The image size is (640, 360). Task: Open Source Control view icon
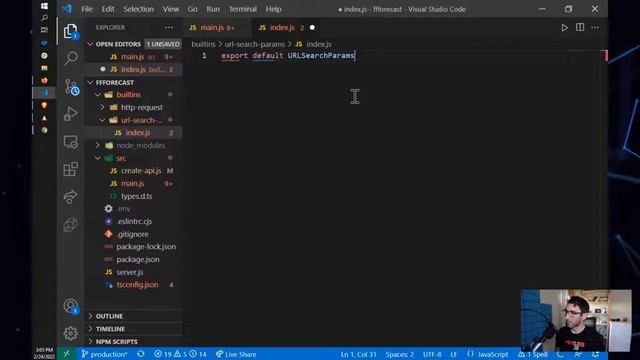click(x=71, y=87)
